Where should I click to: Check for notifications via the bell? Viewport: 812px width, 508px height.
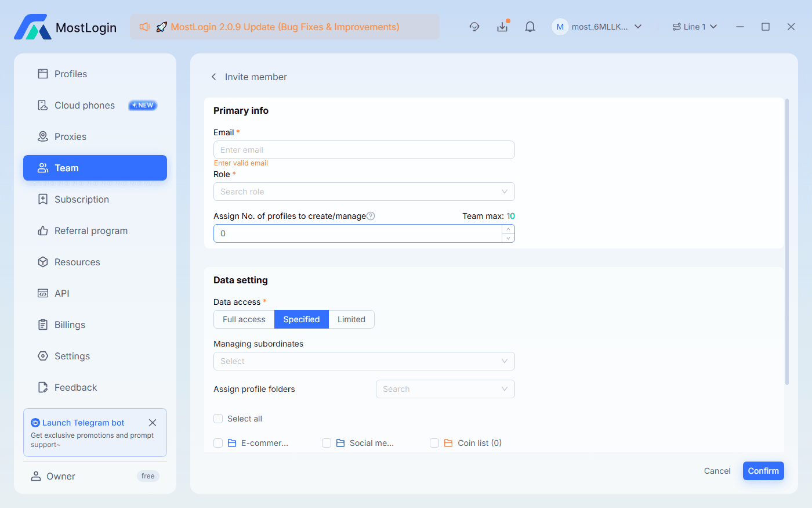click(x=530, y=26)
